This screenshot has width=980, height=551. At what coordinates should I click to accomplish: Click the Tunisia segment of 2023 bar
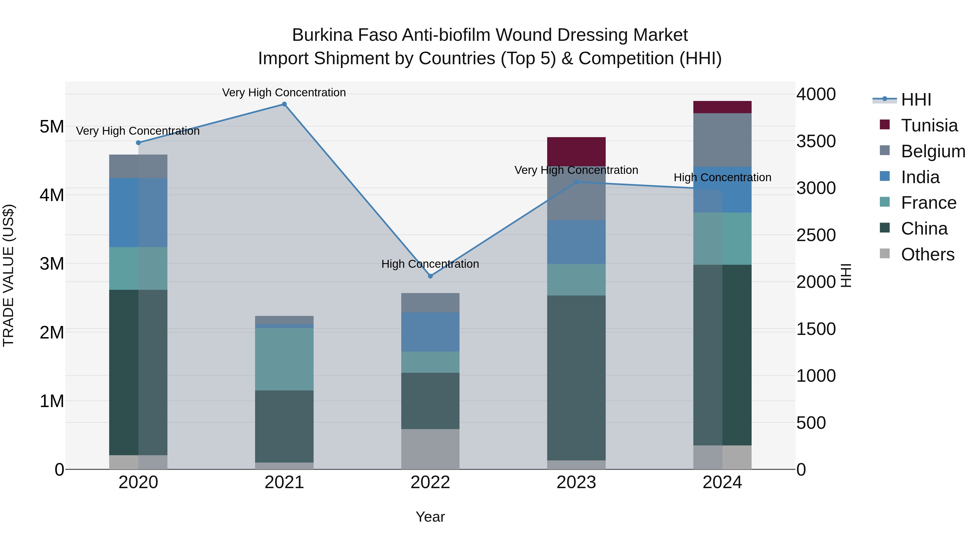pos(576,152)
